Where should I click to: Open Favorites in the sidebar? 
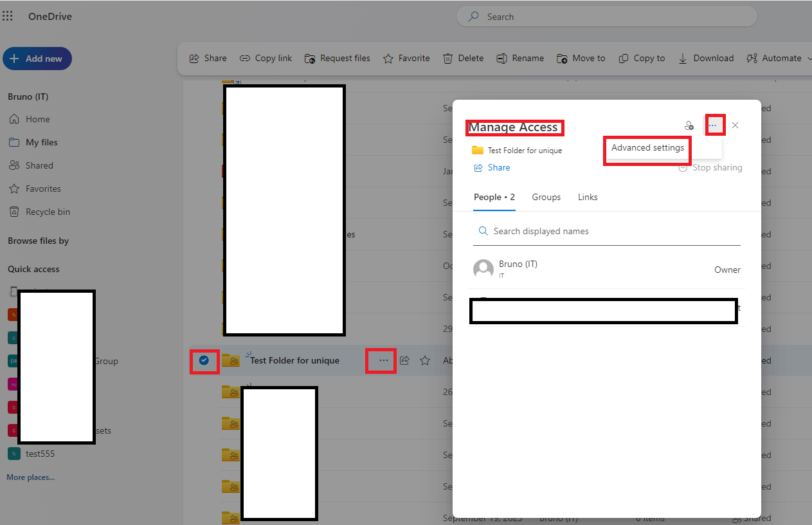click(x=35, y=189)
